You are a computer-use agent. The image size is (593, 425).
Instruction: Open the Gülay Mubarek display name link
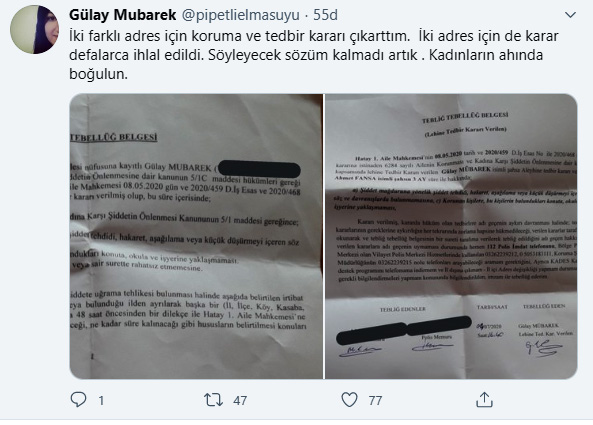[x=123, y=15]
